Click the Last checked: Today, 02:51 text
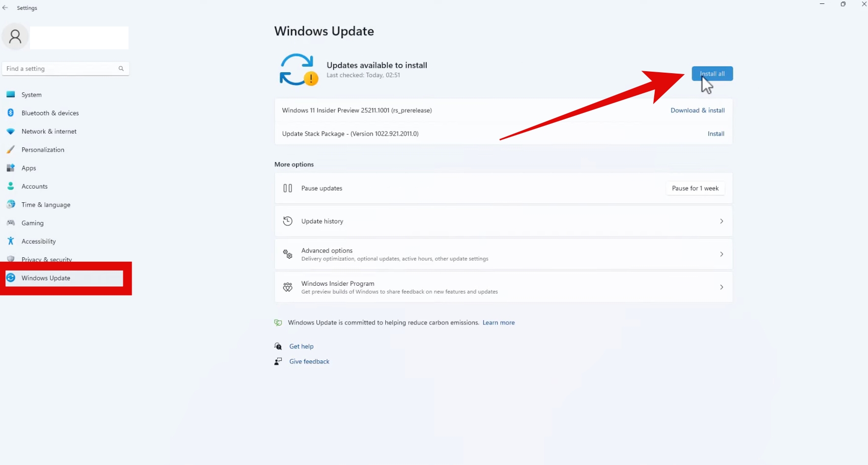The width and height of the screenshot is (868, 465). pyautogui.click(x=363, y=75)
